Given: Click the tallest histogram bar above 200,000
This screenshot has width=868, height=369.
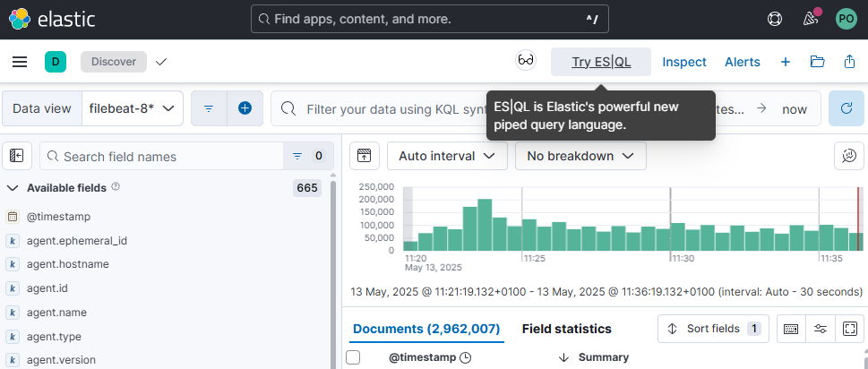Looking at the screenshot, I should click(x=485, y=225).
